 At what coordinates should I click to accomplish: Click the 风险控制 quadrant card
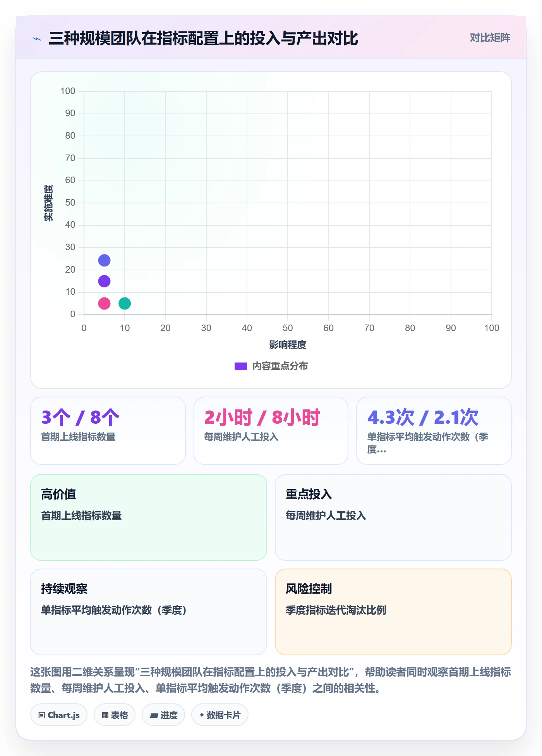393,612
